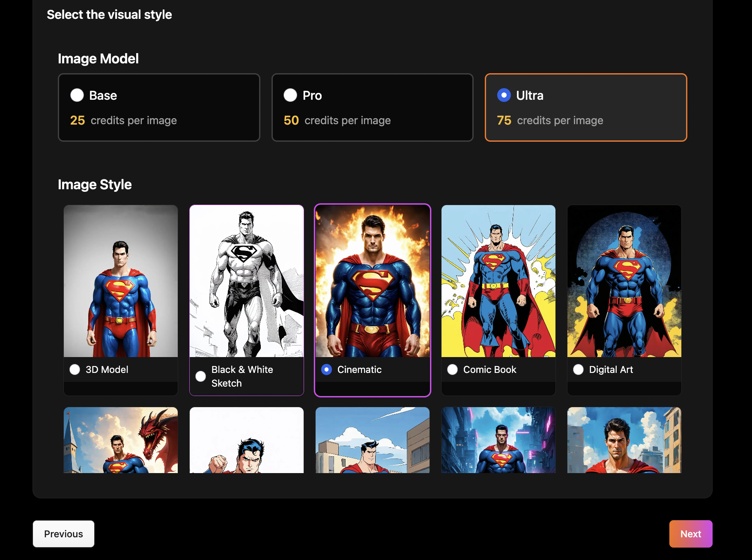Click the 'Base' model label

[x=103, y=95]
